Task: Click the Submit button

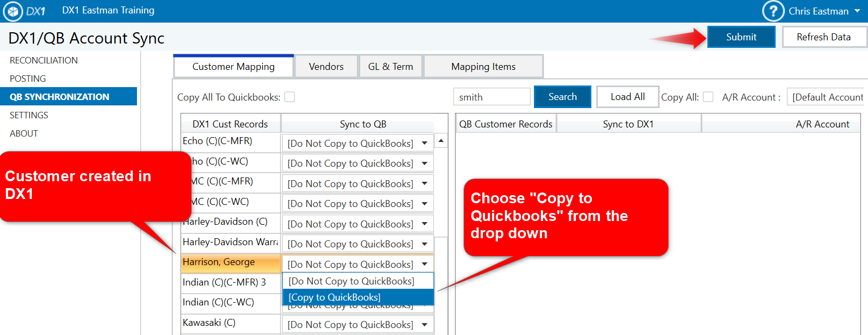Action: click(741, 37)
